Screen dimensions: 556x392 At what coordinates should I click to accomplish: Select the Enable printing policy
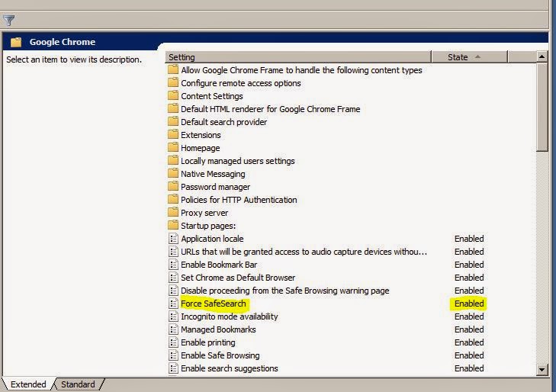click(207, 342)
